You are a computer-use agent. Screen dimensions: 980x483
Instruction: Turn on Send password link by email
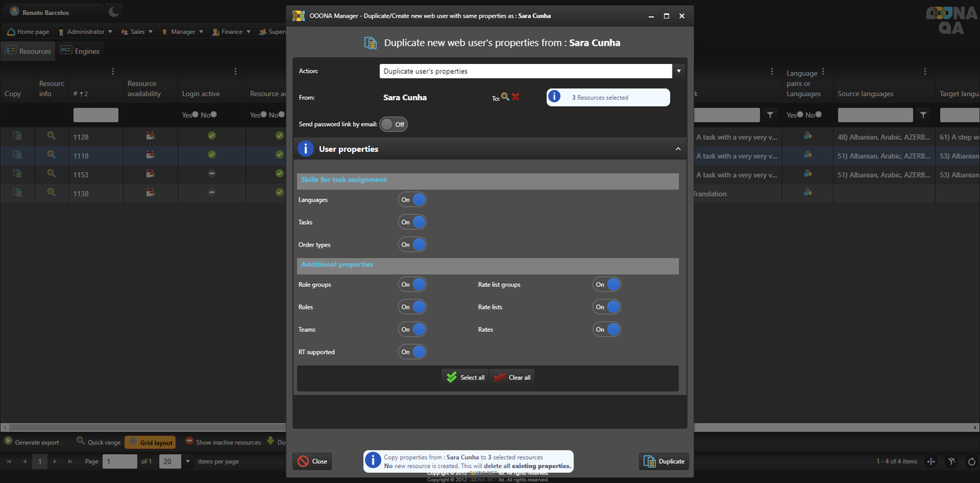pos(393,125)
